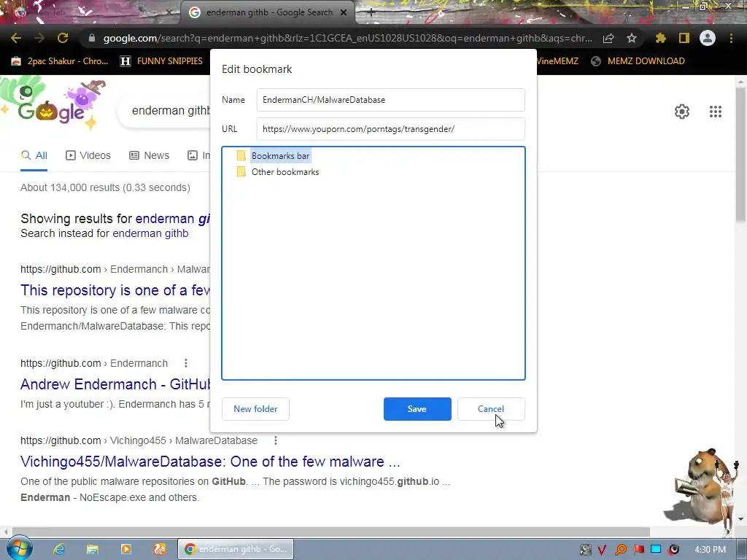Open Google search settings gear

coord(682,112)
